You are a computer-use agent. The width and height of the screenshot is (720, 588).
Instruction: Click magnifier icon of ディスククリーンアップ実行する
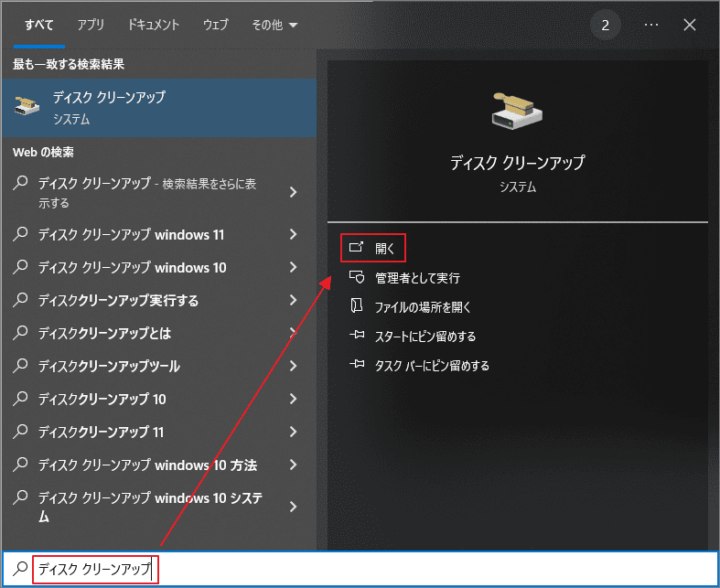click(x=20, y=300)
